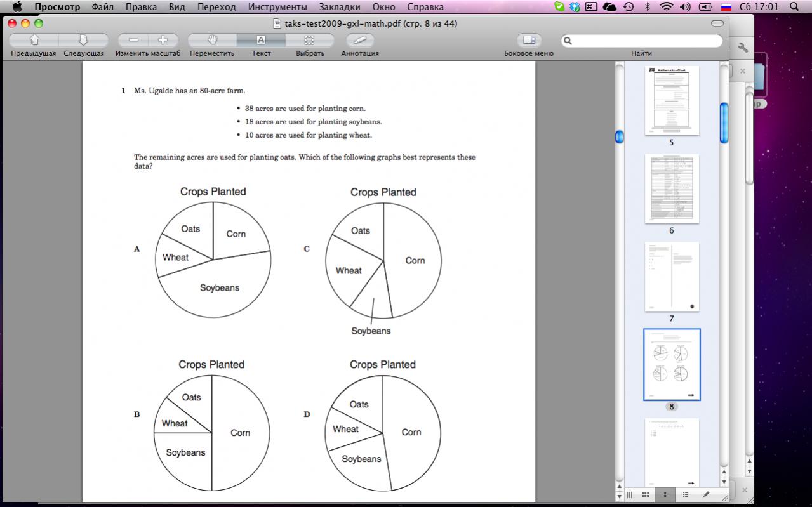Activate the Выбрать selection tool

310,40
